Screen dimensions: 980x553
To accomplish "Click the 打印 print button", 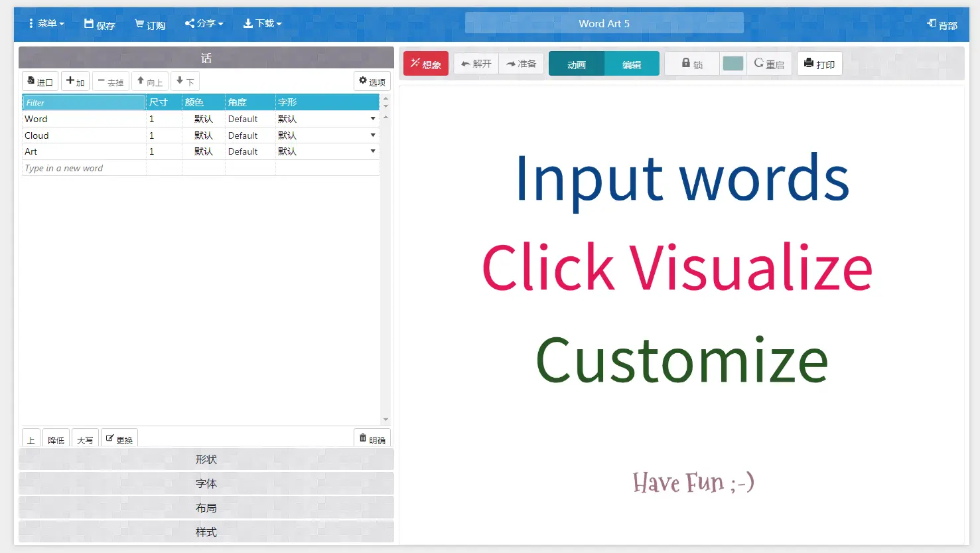I will tap(819, 64).
